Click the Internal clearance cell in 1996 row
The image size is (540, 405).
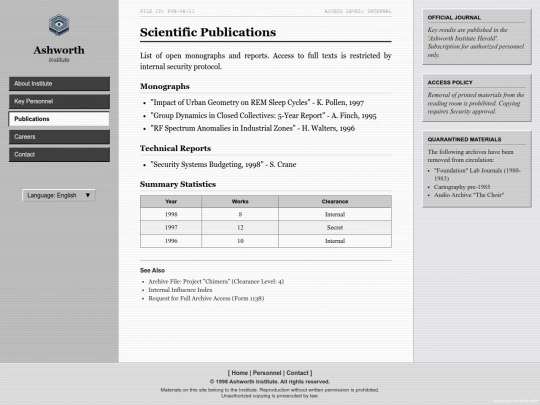(335, 241)
